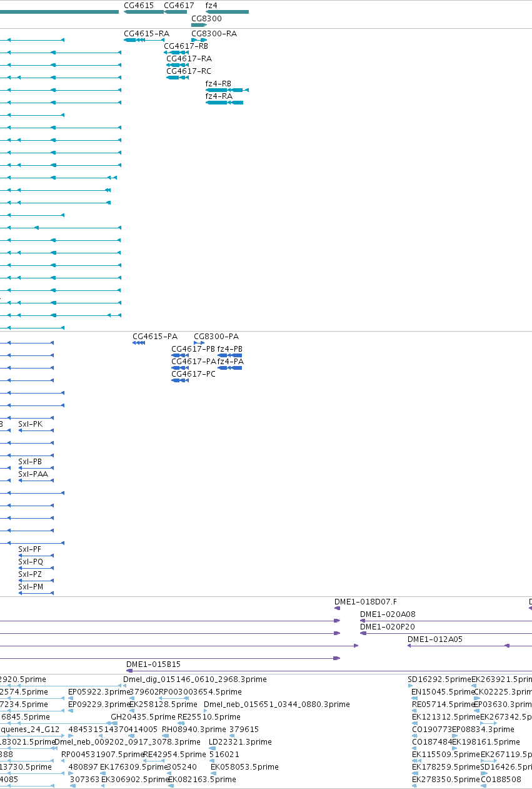Click the DME1-015B15 clone label
The image size is (532, 789).
click(153, 664)
